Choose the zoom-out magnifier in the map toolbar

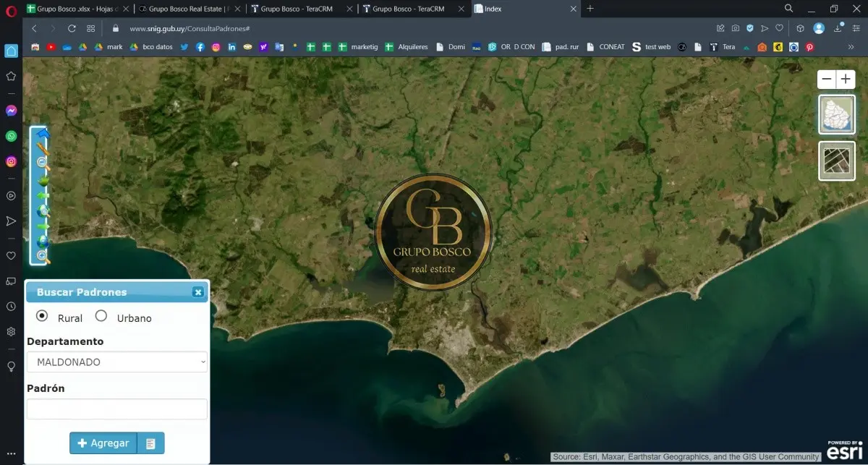[43, 163]
